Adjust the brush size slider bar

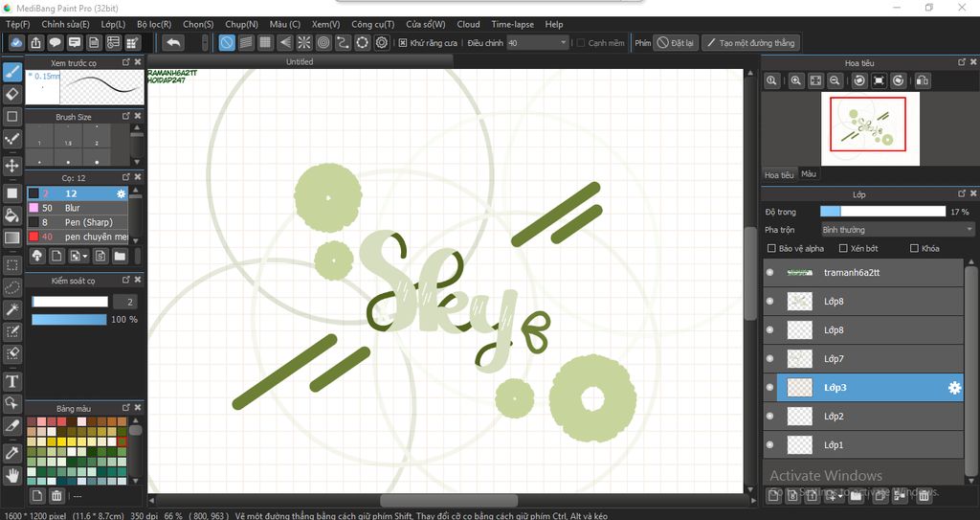coord(69,302)
